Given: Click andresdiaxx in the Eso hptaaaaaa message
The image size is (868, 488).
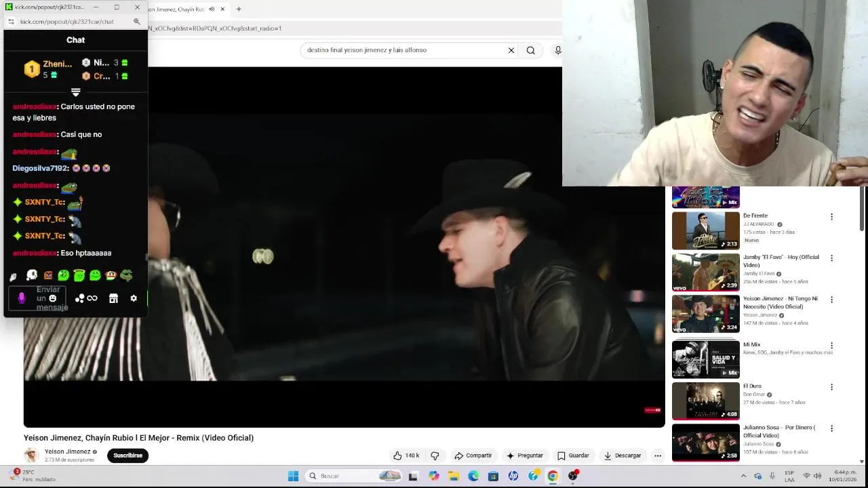Looking at the screenshot, I should 35,253.
